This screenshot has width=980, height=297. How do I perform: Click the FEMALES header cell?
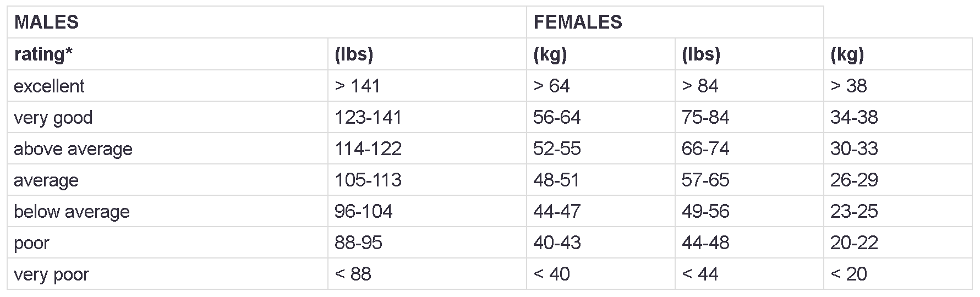pos(675,22)
